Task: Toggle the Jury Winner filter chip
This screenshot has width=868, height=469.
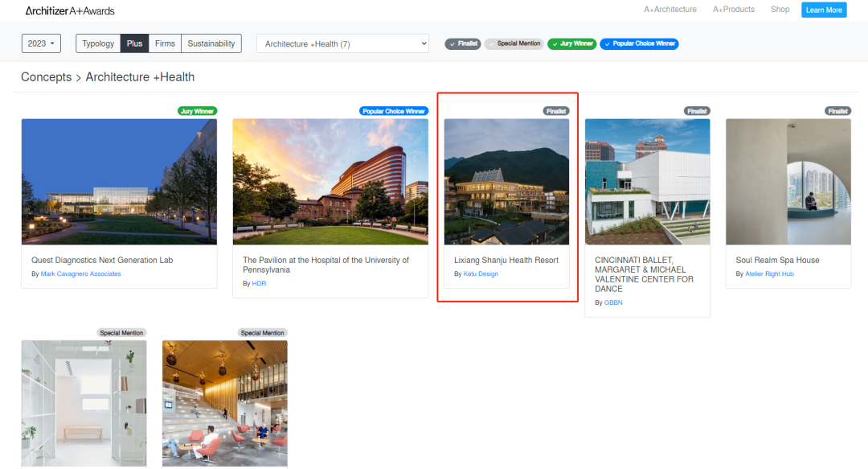Action: point(572,43)
